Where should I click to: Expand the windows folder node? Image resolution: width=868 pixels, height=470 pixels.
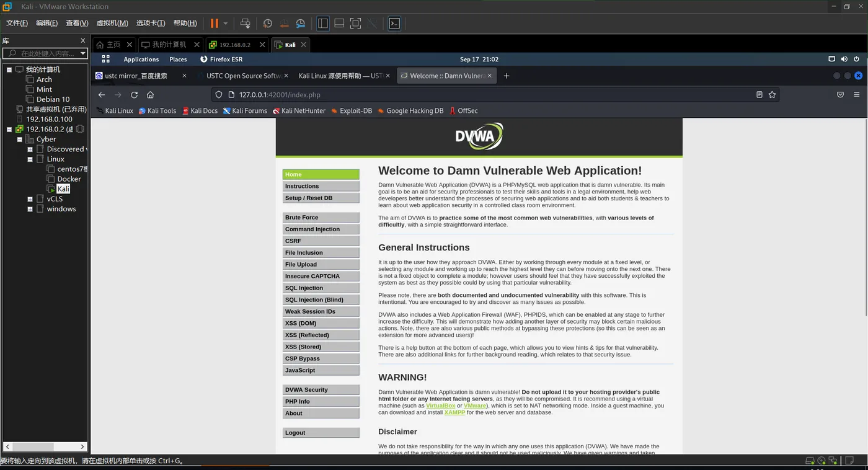click(x=30, y=209)
